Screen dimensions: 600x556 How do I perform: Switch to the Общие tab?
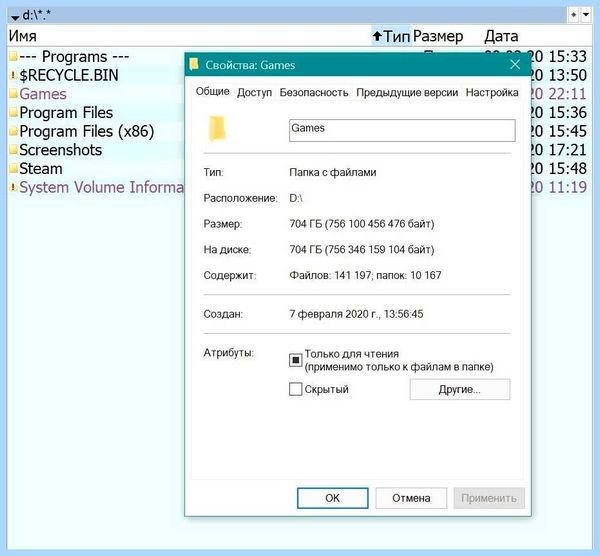(212, 91)
